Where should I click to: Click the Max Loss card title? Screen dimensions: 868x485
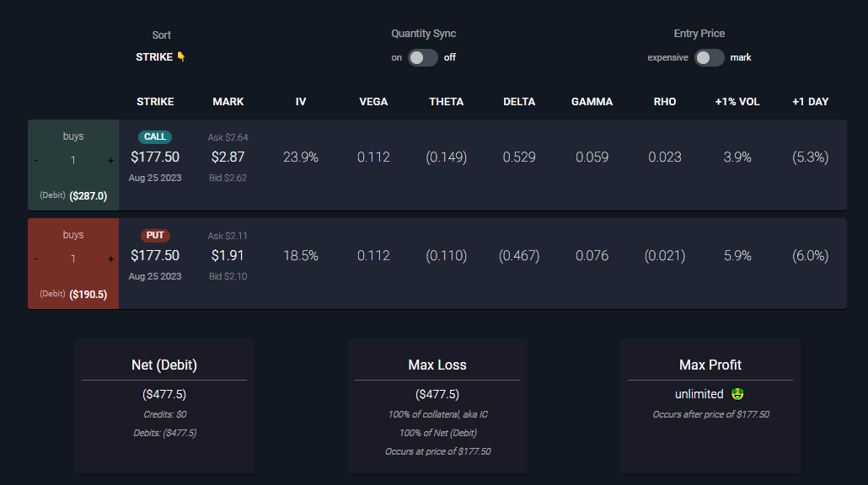[437, 365]
